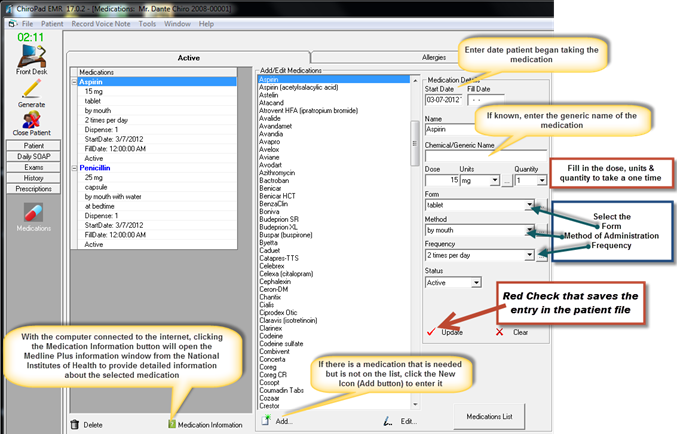Click the red X Clear icon
The width and height of the screenshot is (677, 434).
click(499, 332)
